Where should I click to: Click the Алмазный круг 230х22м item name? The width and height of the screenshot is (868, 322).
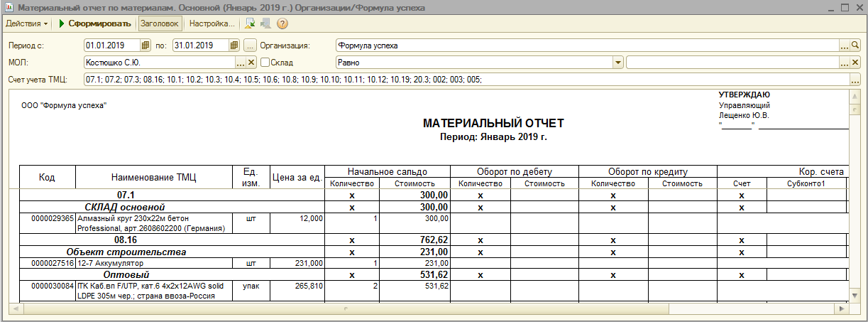point(154,222)
